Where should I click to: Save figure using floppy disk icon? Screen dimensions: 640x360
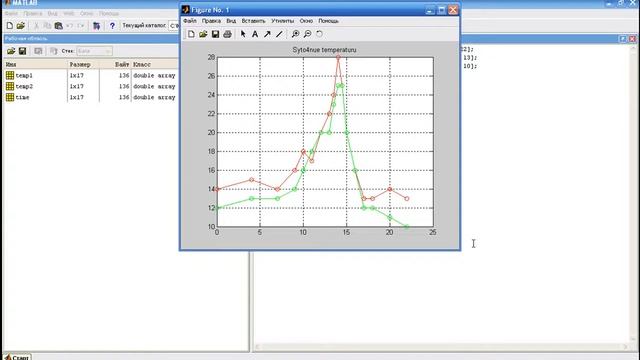tap(215, 34)
